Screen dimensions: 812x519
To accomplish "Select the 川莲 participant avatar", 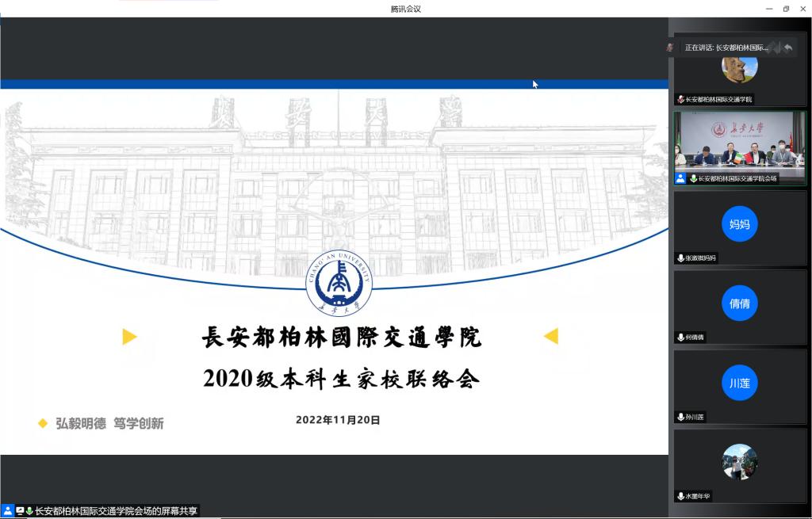I will pos(739,383).
